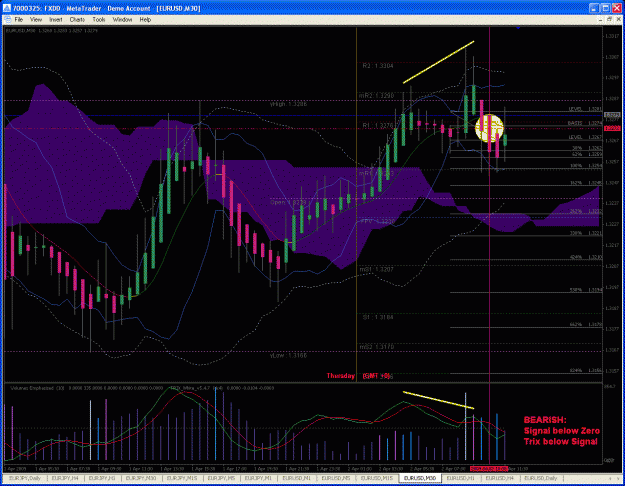Switch to the EURUSD,H1 chart tab
Viewport: 625px width, 486px height.
coord(460,478)
